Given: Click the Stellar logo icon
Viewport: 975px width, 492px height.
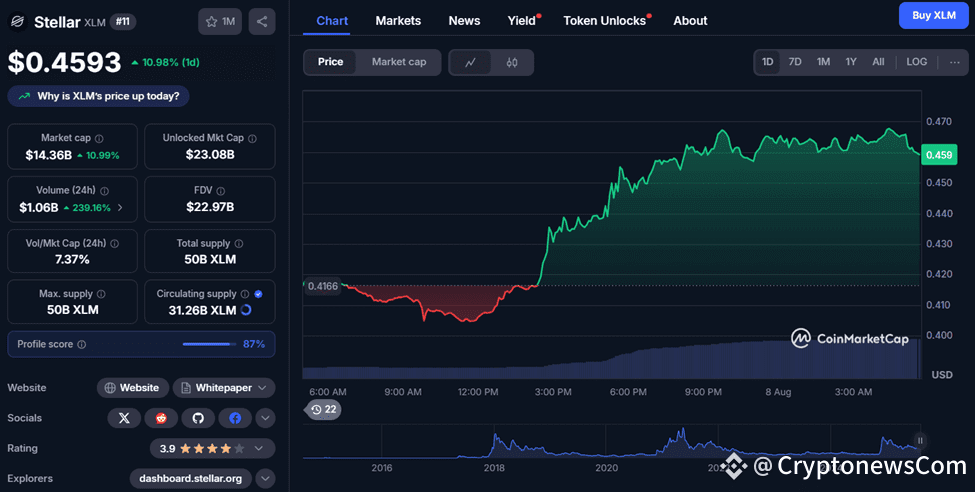Looking at the screenshot, I should pos(18,22).
